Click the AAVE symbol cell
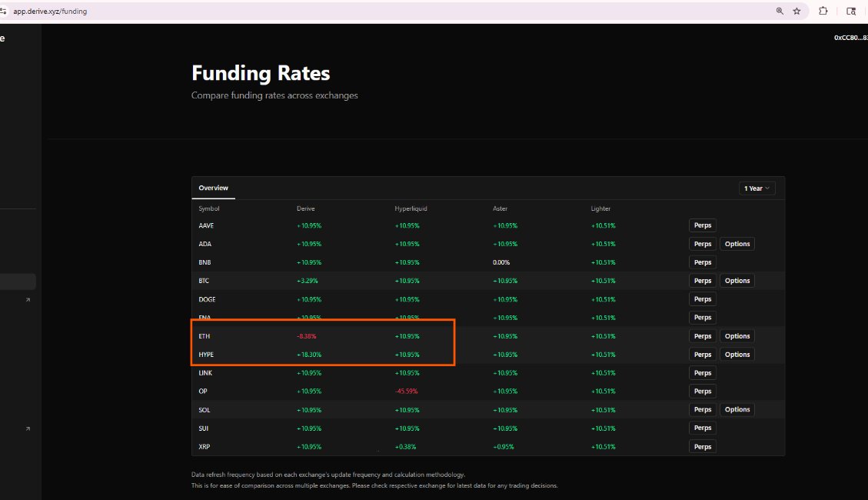Viewport: 868px width, 500px height. click(206, 225)
